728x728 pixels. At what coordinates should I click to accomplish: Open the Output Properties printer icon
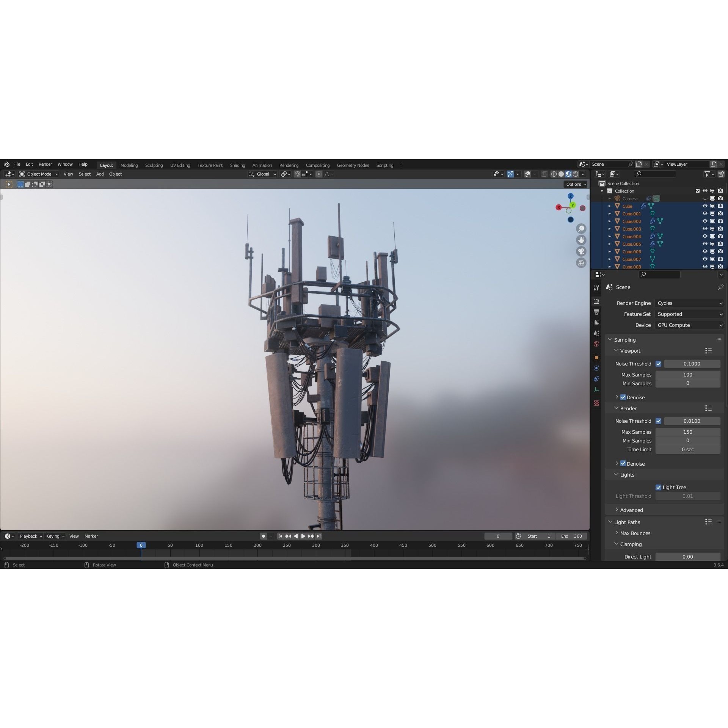(596, 312)
